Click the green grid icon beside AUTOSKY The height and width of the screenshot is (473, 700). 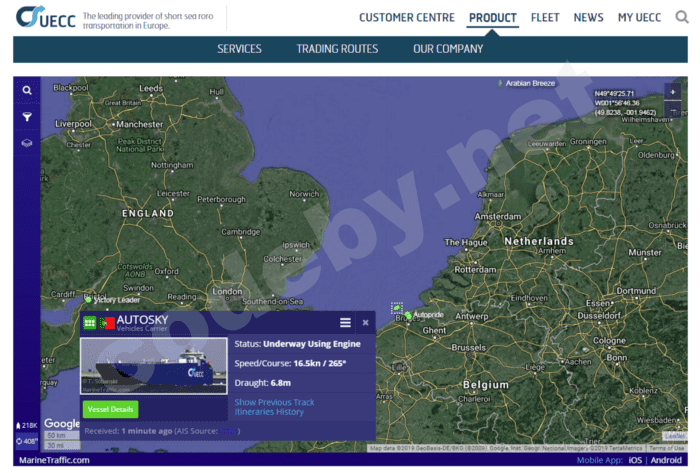pyautogui.click(x=89, y=322)
